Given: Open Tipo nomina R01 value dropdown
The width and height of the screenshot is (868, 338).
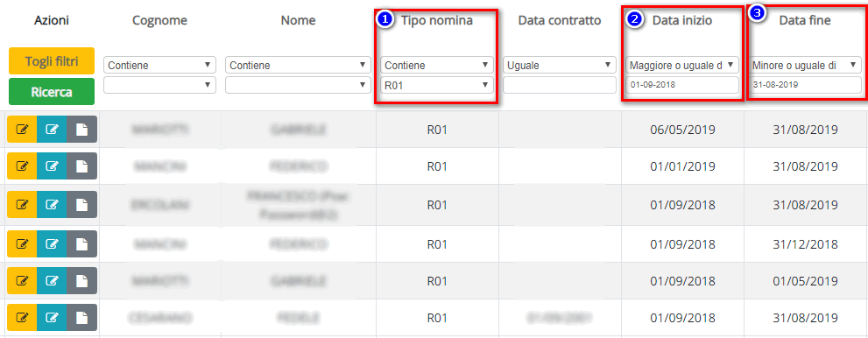Looking at the screenshot, I should (437, 85).
